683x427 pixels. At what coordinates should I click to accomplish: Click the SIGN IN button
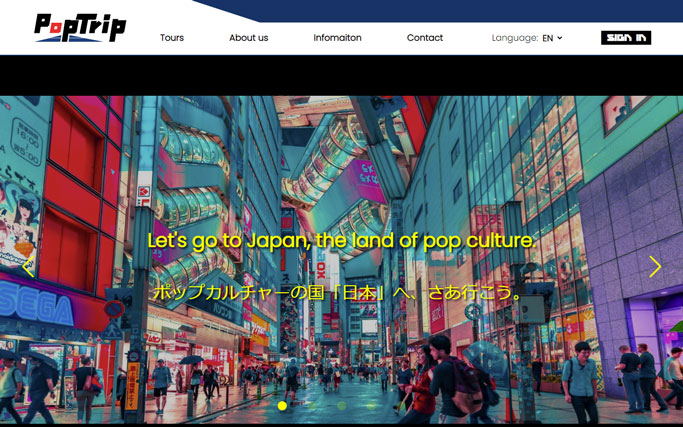pos(626,38)
